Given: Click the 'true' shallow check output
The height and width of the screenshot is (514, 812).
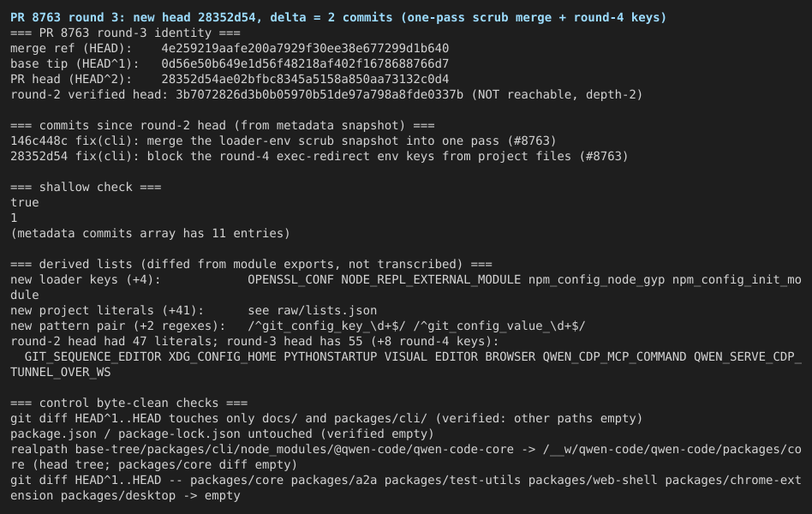Looking at the screenshot, I should [24, 202].
